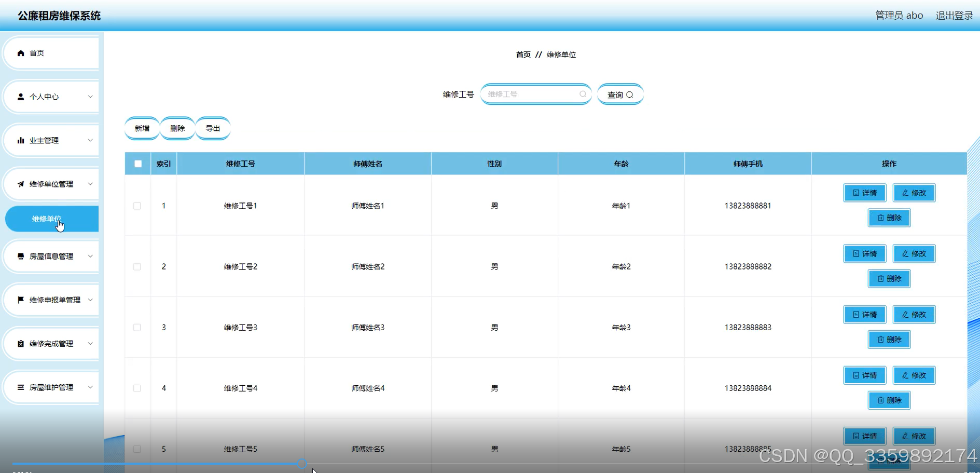Click the 新增 button
Viewport: 980px width, 473px height.
[x=142, y=128]
